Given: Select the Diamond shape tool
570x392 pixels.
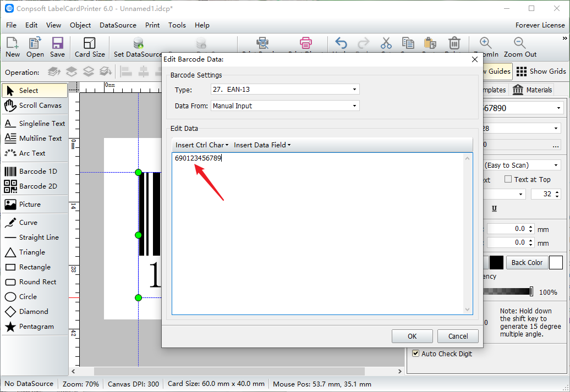Looking at the screenshot, I should (35, 312).
